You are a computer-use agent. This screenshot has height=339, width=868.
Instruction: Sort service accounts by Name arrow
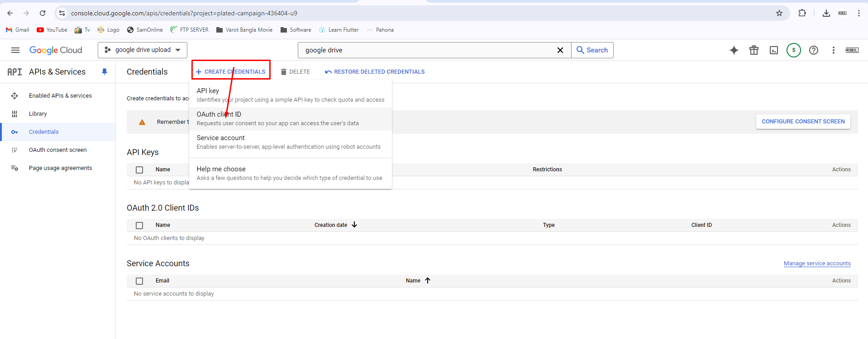click(x=428, y=281)
